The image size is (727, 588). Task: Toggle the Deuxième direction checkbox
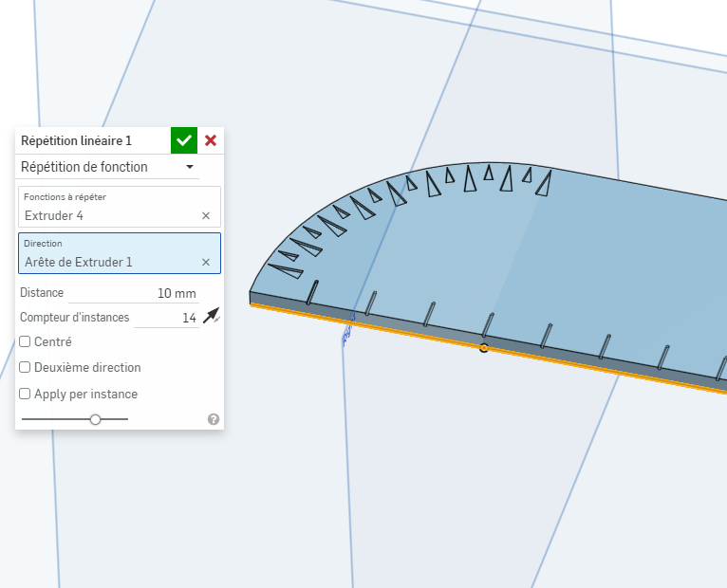point(26,368)
